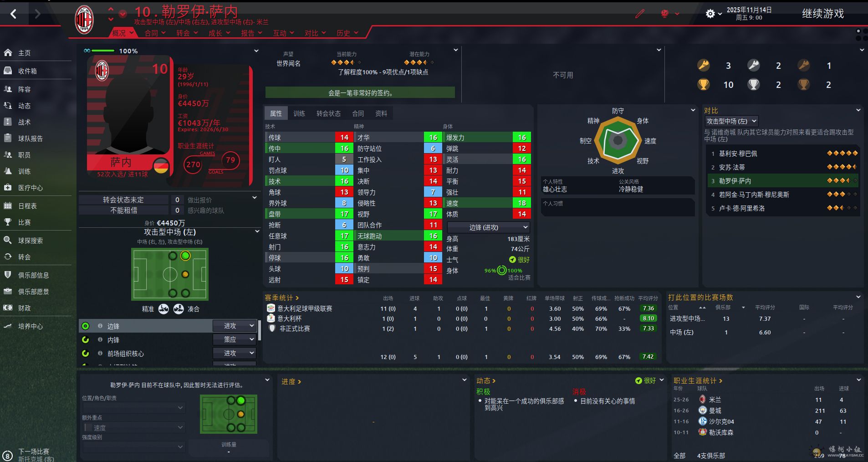Image resolution: width=868 pixels, height=462 pixels.
Task: Click the red pencil edit icon
Action: click(x=640, y=14)
